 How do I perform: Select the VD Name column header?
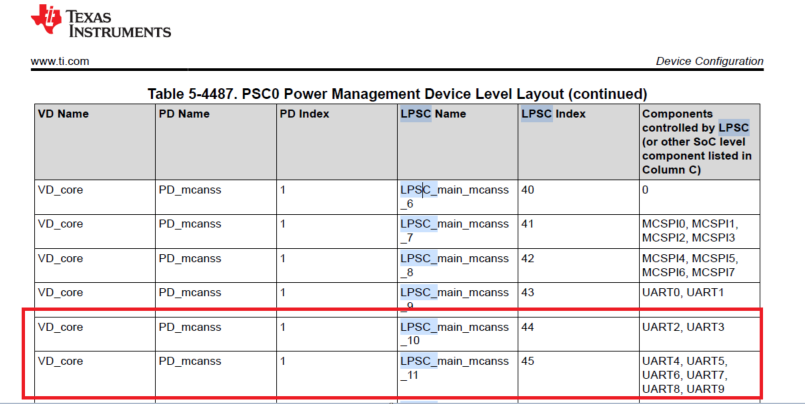(x=63, y=114)
